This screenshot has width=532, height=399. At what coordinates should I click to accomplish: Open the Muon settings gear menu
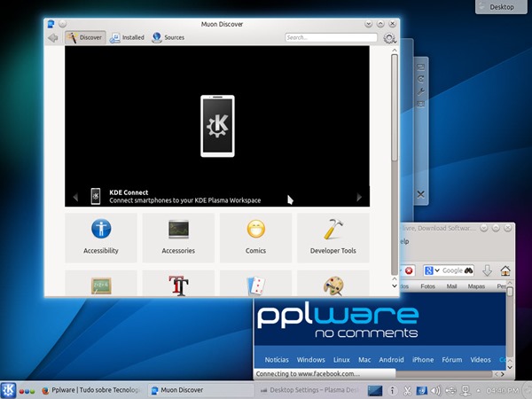pos(389,38)
